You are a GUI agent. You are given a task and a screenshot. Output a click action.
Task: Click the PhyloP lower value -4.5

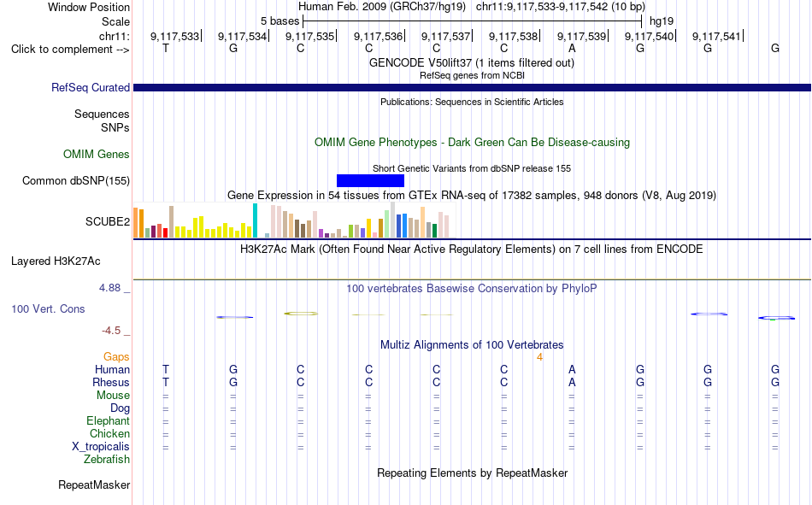(x=111, y=331)
